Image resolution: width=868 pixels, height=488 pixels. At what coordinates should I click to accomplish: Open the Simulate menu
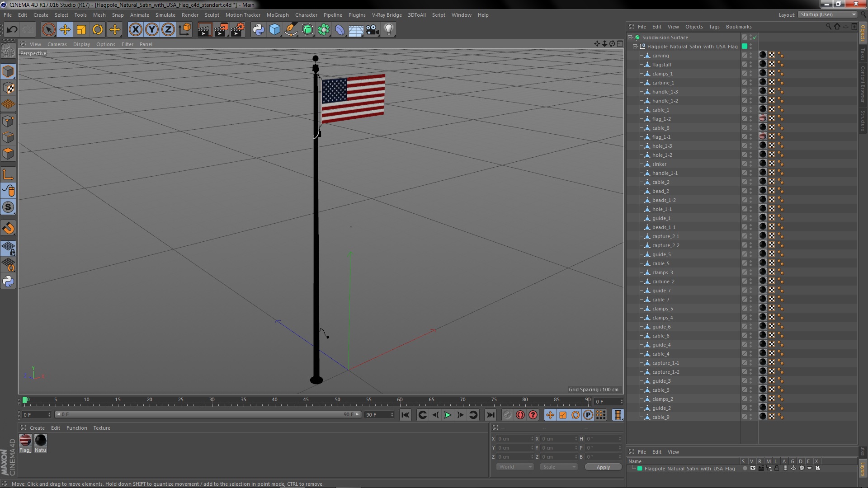point(165,15)
